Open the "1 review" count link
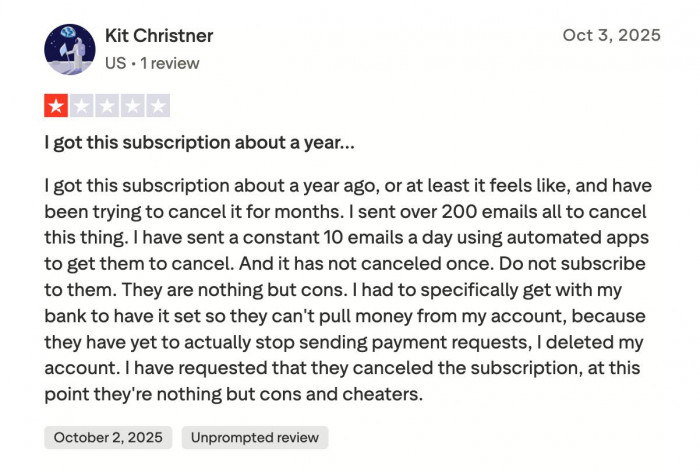700x472 pixels. pos(170,63)
